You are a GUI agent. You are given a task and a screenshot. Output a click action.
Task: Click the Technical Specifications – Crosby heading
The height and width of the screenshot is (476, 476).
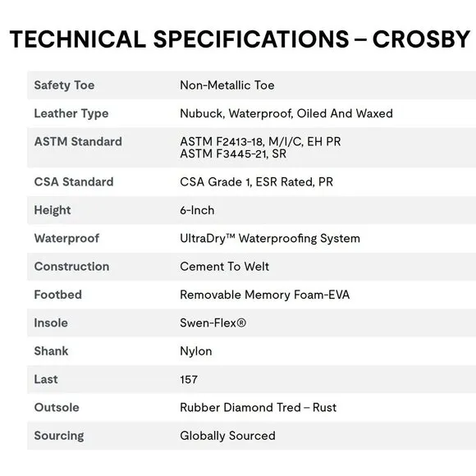pyautogui.click(x=240, y=39)
